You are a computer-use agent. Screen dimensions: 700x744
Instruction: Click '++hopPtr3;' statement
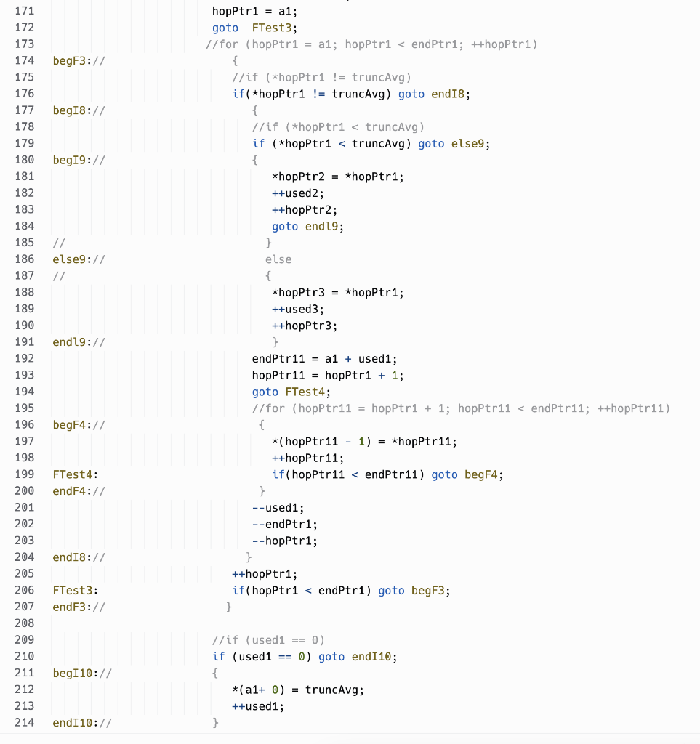click(305, 326)
